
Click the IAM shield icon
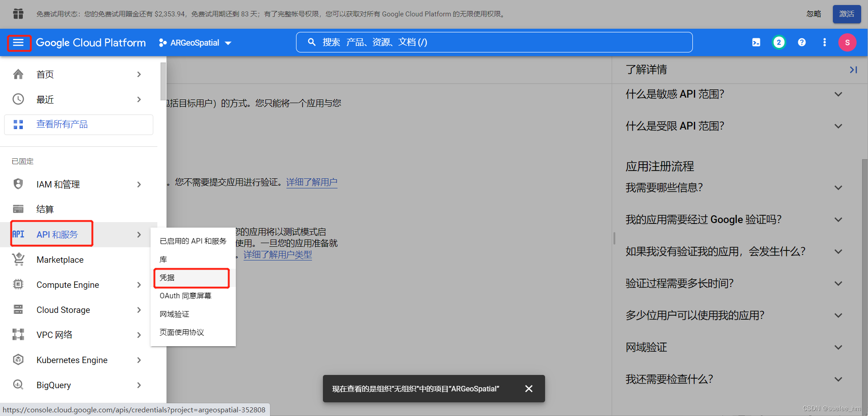point(18,184)
